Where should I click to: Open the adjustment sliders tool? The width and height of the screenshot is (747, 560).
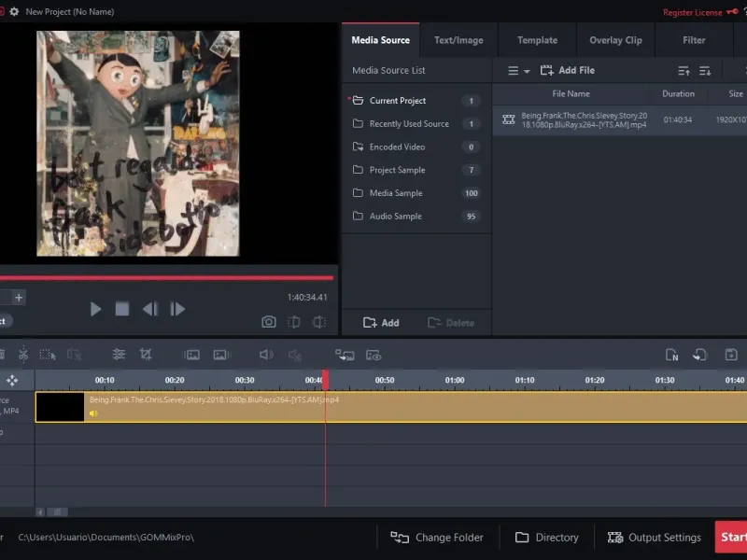(x=119, y=355)
